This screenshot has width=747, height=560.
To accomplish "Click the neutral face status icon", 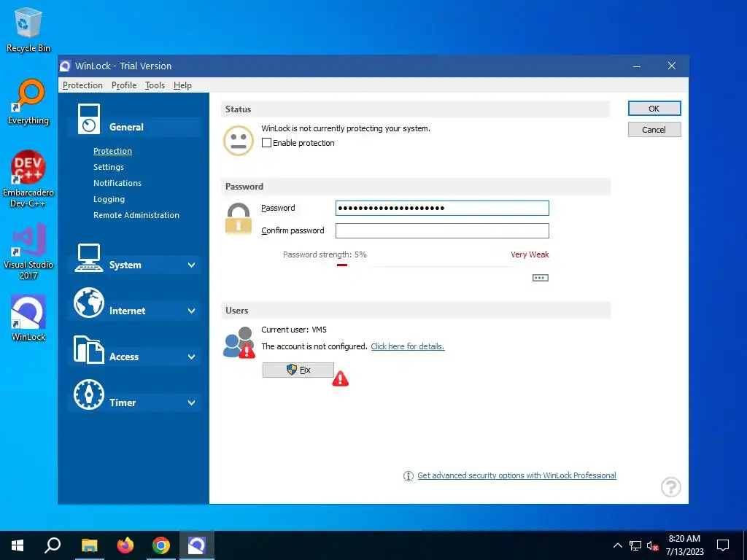I will coord(239,141).
